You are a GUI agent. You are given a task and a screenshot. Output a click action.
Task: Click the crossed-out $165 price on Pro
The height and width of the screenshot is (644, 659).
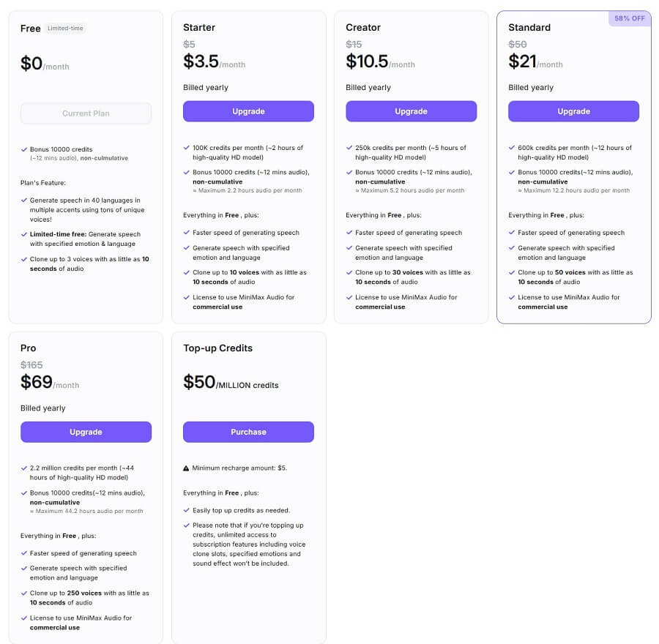coord(31,364)
